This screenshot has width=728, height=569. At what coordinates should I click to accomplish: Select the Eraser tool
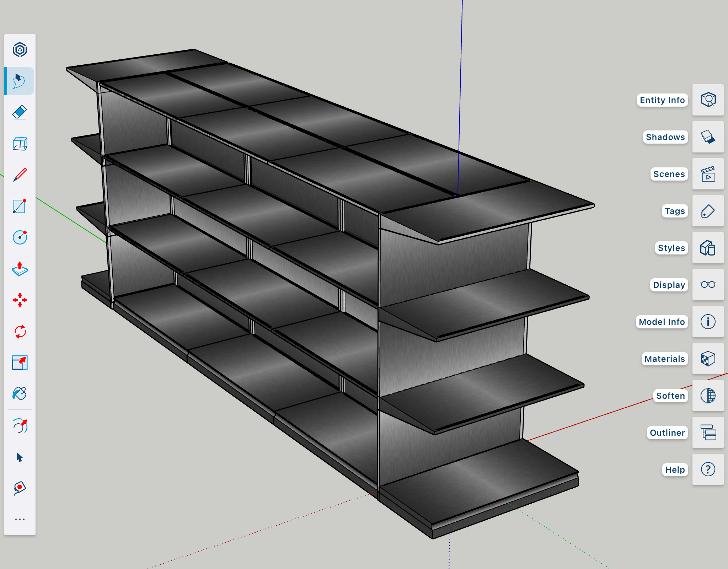pos(20,112)
